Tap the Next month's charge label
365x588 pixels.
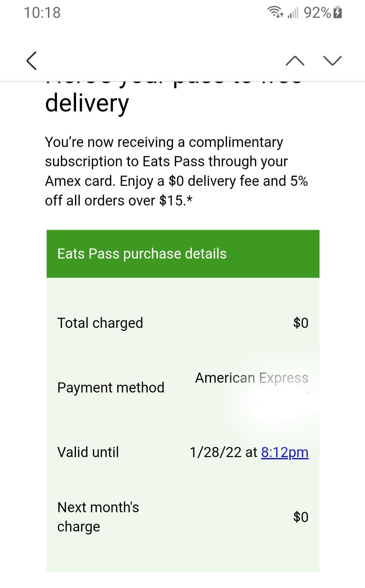98,517
